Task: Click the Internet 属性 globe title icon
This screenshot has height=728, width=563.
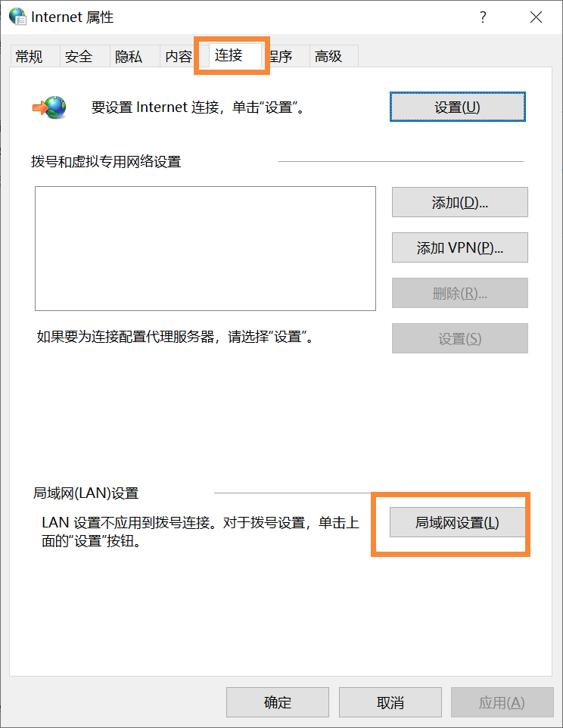Action: pyautogui.click(x=17, y=17)
